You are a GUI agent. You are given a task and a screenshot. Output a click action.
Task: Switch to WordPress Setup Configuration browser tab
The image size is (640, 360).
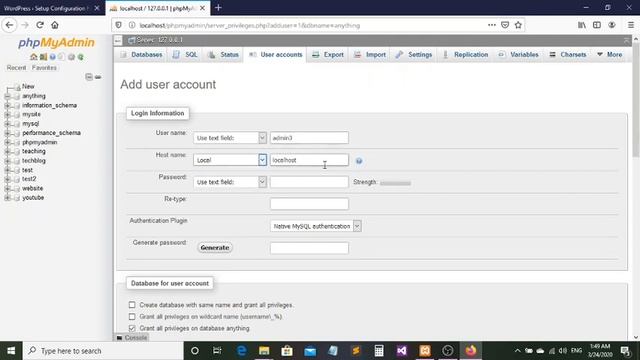click(46, 8)
